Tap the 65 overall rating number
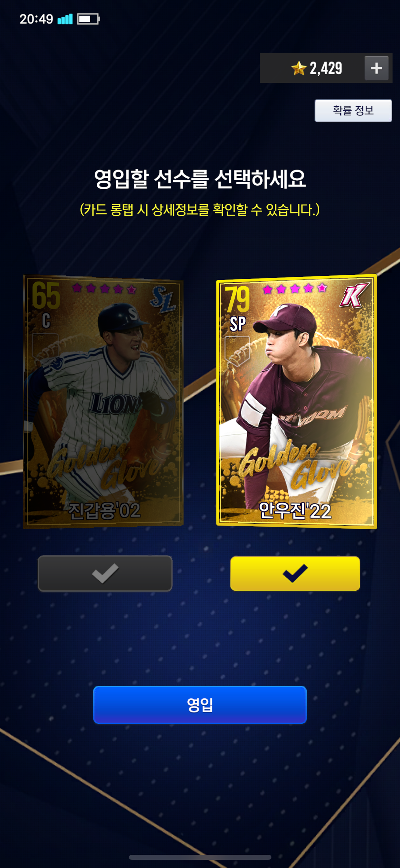This screenshot has height=868, width=400. [x=46, y=295]
